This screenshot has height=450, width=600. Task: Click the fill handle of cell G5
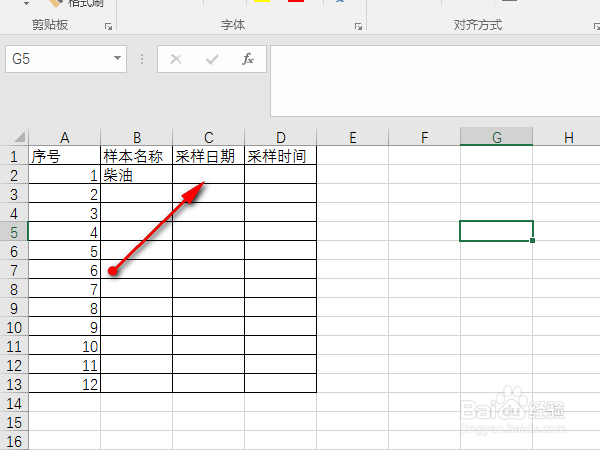533,240
